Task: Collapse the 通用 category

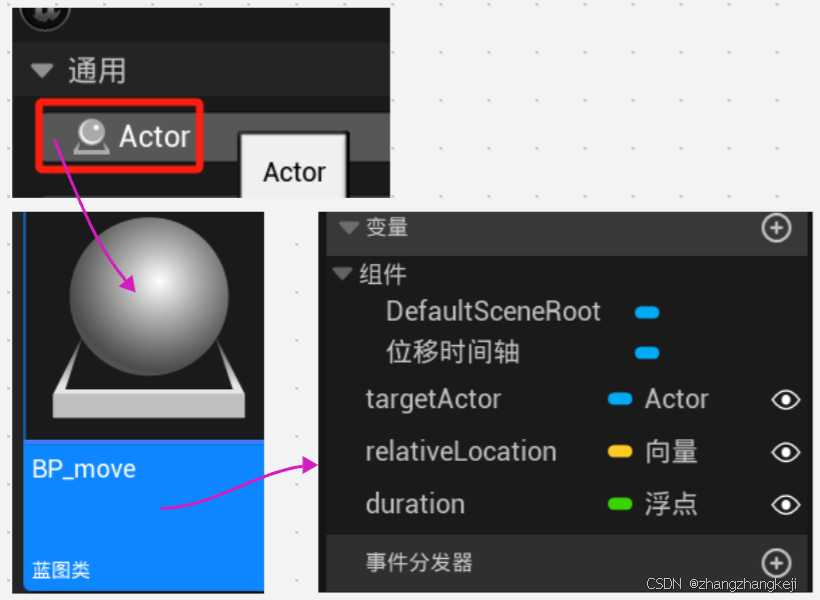Action: tap(42, 70)
